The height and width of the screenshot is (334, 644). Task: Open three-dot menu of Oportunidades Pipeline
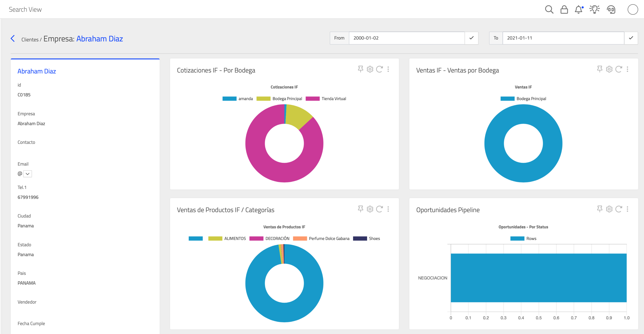pyautogui.click(x=627, y=209)
